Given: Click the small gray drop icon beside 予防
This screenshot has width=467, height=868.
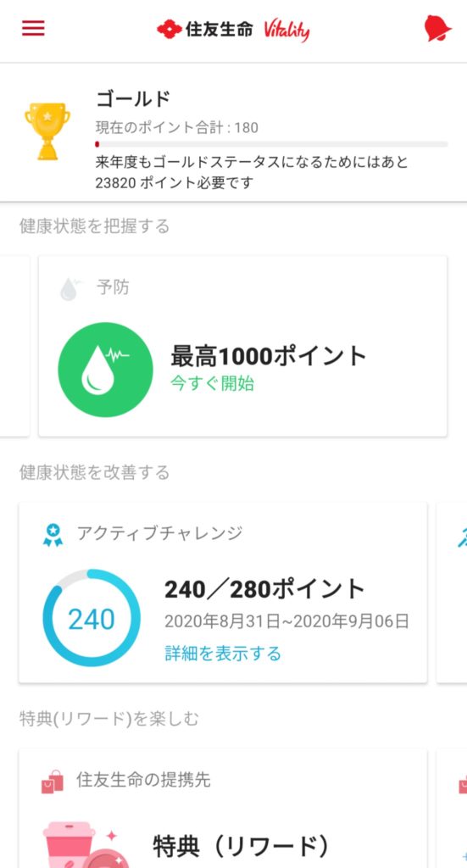Looking at the screenshot, I should [x=69, y=289].
